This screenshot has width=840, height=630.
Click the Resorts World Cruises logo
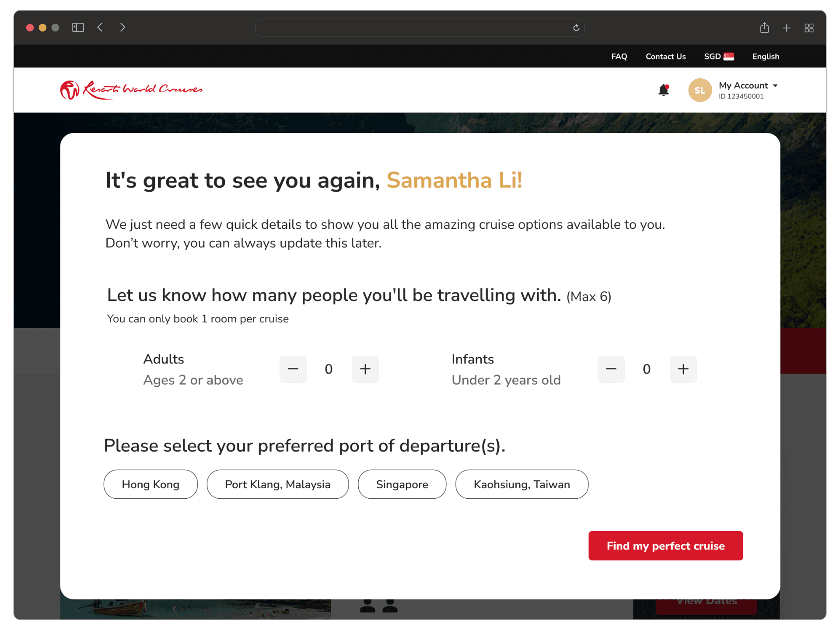(x=131, y=90)
